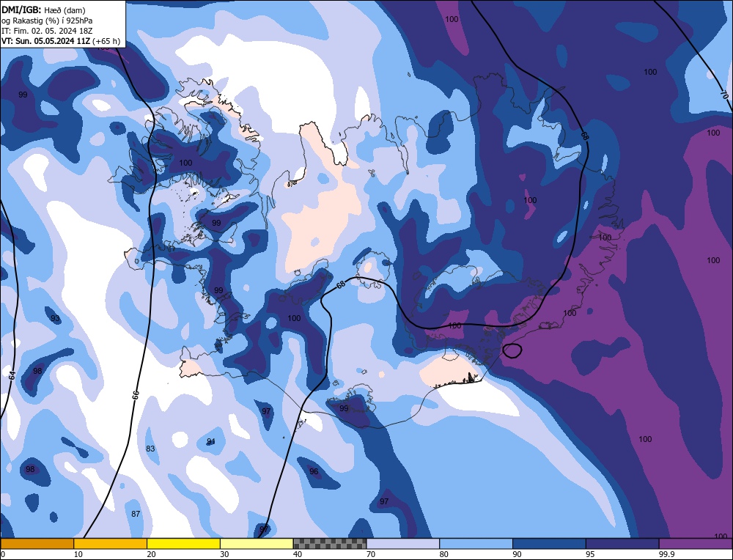Select the '95' legend tick label
The width and height of the screenshot is (733, 560).
click(x=590, y=554)
